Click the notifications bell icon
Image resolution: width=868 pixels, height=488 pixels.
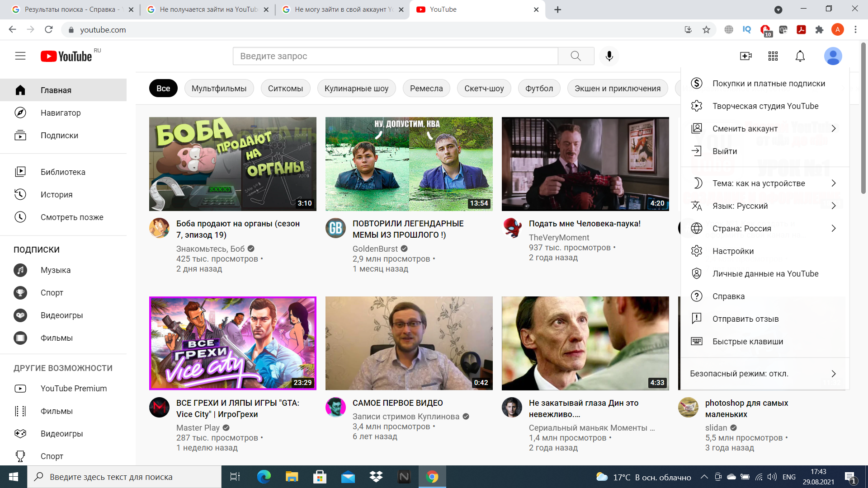[x=800, y=56]
